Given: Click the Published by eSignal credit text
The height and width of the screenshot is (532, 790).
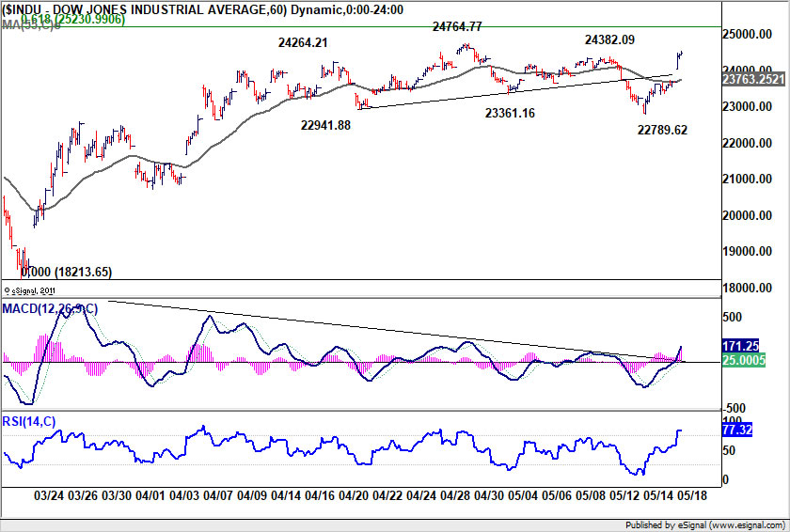Looking at the screenshot, I should tap(705, 525).
